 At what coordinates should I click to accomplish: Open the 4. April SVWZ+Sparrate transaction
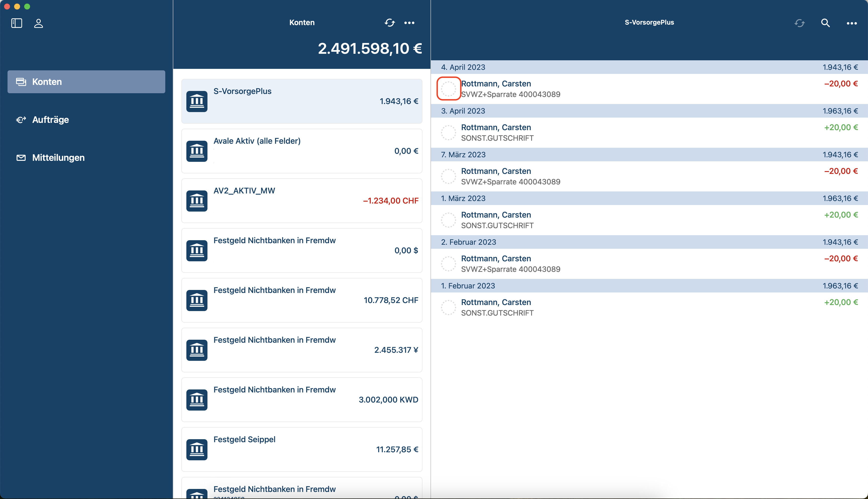[x=649, y=89]
